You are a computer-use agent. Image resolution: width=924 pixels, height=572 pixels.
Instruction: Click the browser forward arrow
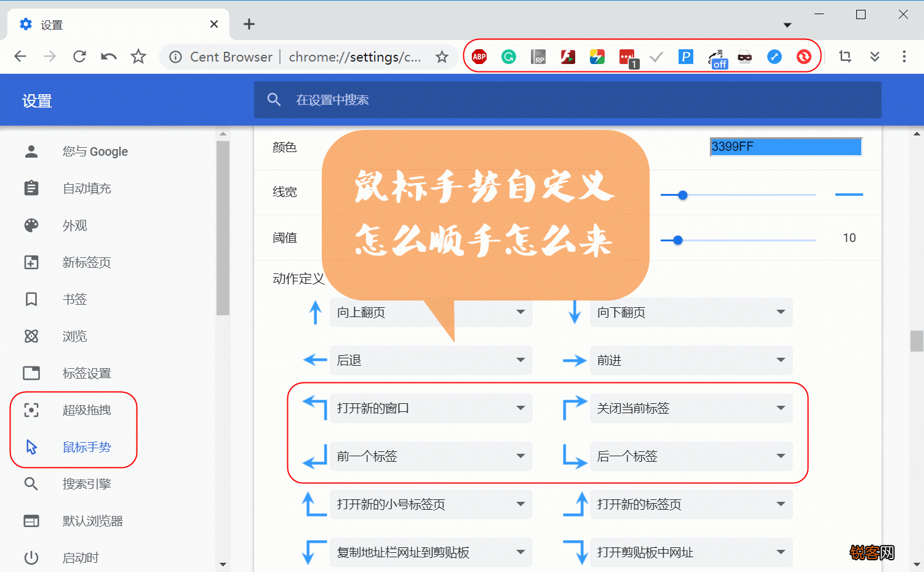coord(50,57)
